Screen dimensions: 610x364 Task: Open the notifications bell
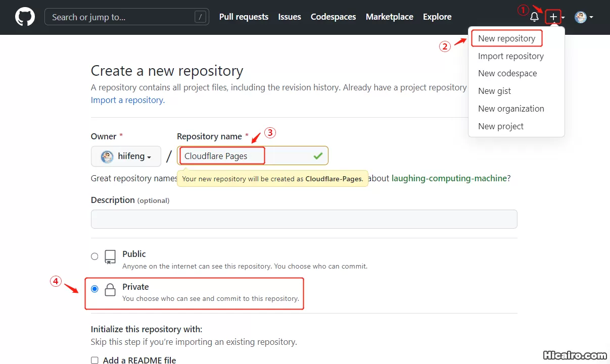pyautogui.click(x=534, y=17)
